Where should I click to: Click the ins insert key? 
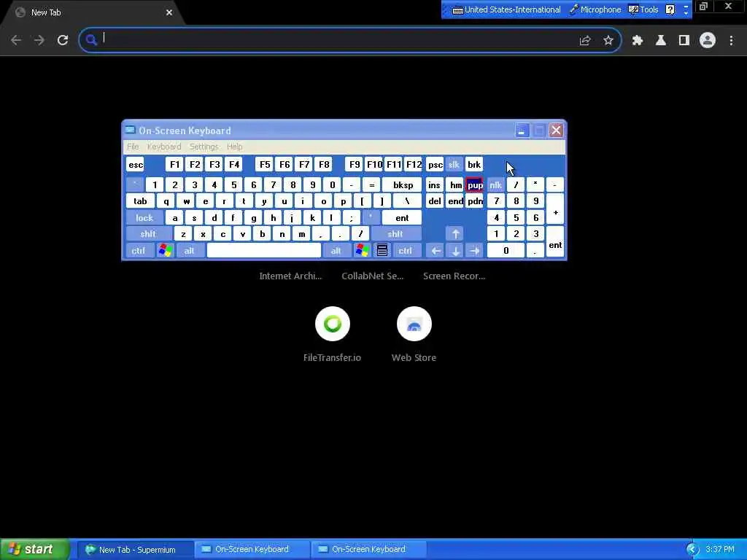pyautogui.click(x=435, y=185)
